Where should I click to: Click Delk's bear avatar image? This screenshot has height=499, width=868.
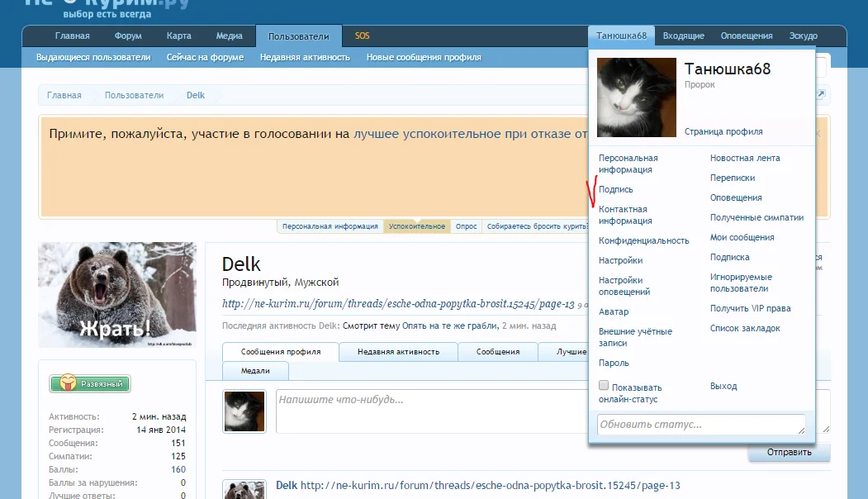pos(116,295)
